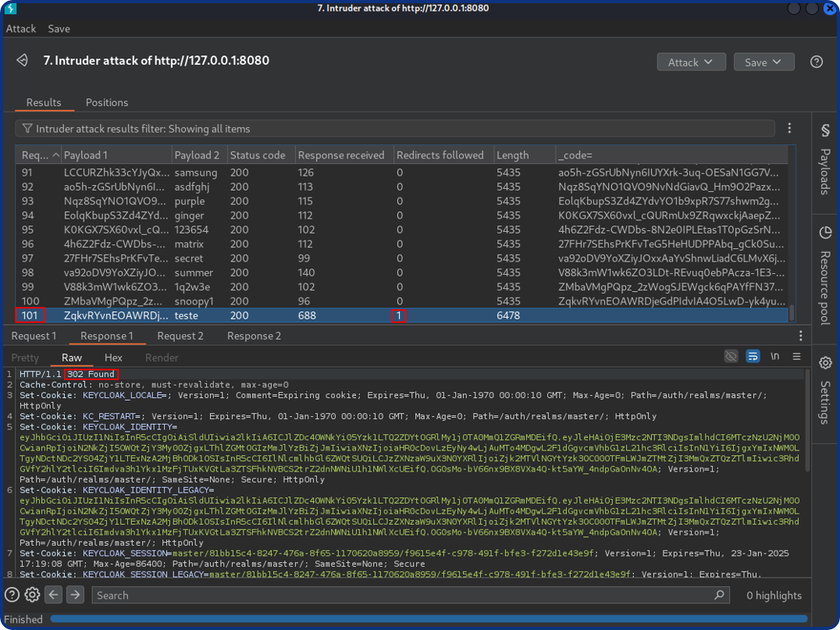Open help via top-right question mark icon
Viewport: 840px width, 630px height.
[x=817, y=62]
